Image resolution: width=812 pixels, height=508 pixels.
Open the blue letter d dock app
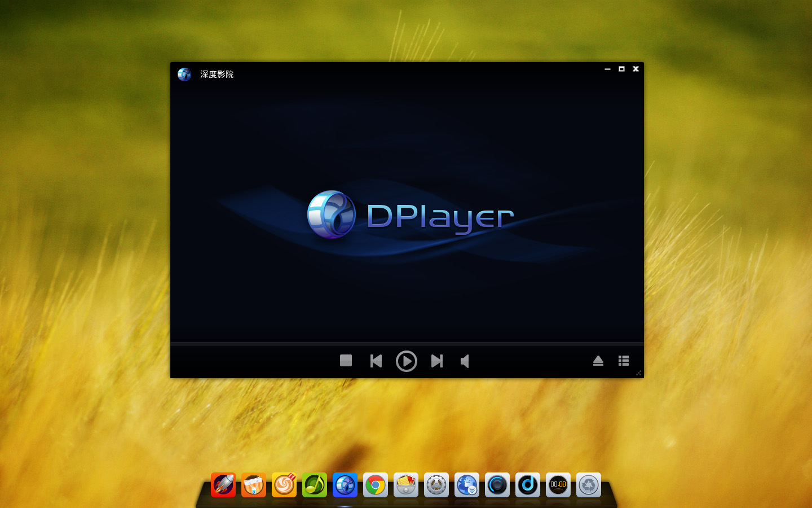528,485
